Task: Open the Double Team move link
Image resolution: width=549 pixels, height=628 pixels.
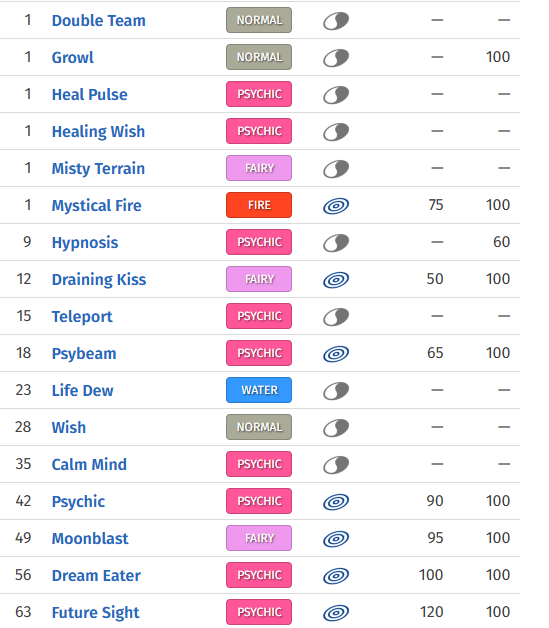Action: click(99, 20)
